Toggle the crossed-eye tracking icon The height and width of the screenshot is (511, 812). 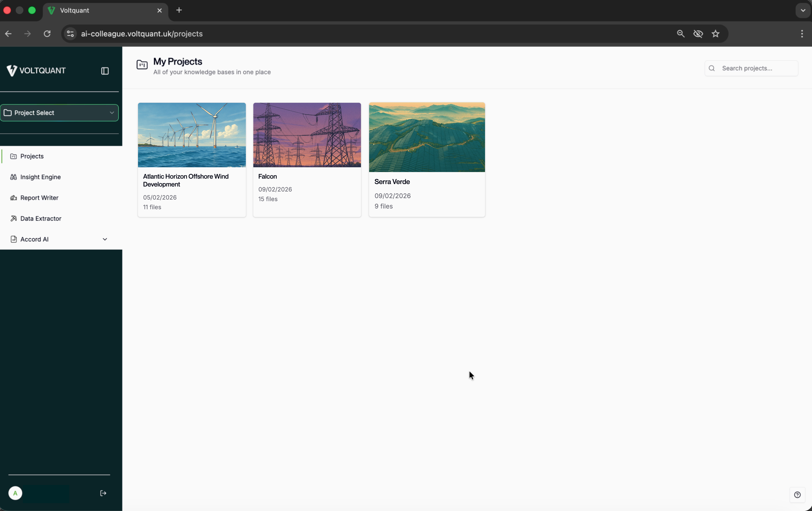point(698,34)
